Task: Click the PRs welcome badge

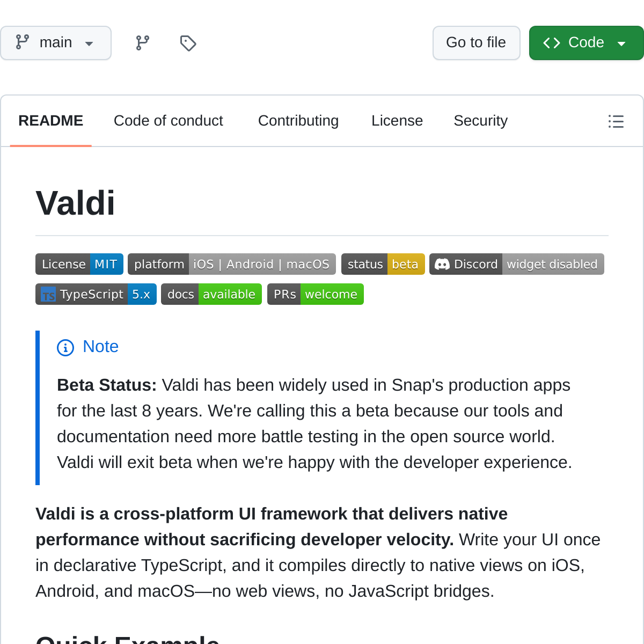Action: (x=315, y=294)
